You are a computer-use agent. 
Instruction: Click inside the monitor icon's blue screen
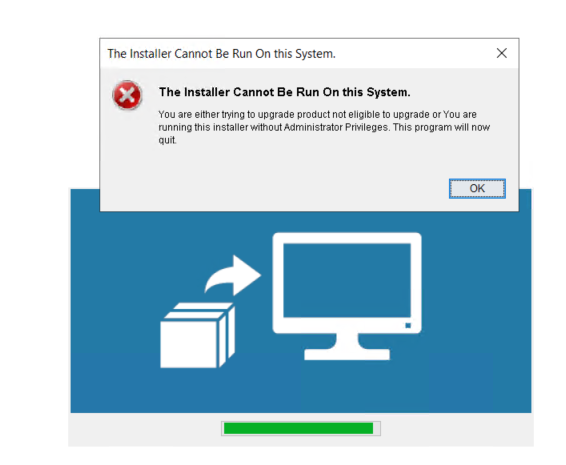[x=347, y=281]
